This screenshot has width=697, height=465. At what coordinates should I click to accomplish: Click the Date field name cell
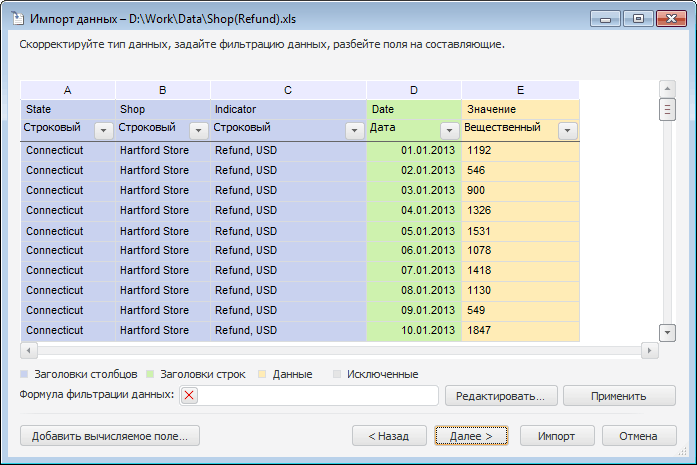[414, 109]
